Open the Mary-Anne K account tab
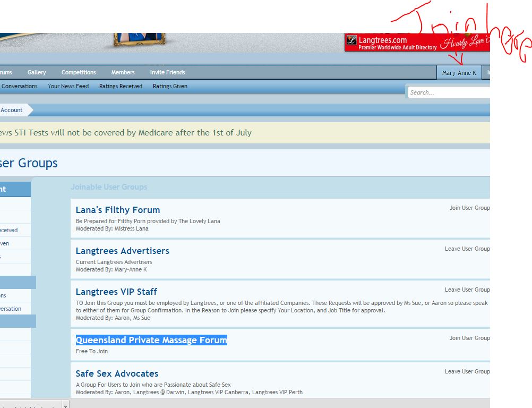 coord(459,73)
